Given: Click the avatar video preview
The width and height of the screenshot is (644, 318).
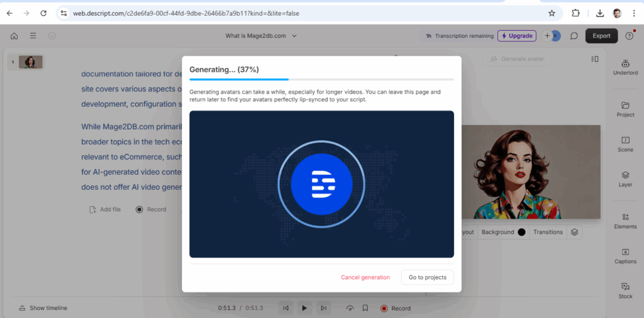Looking at the screenshot, I should pos(530,172).
